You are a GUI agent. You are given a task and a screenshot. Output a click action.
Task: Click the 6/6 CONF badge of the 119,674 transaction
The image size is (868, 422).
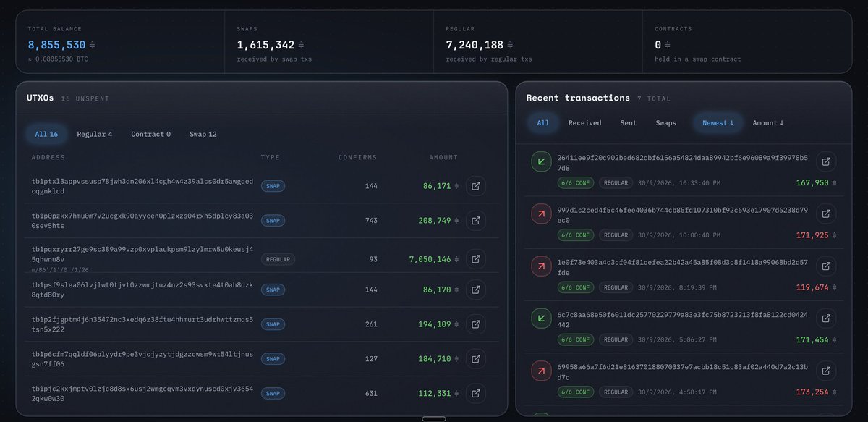click(x=575, y=287)
